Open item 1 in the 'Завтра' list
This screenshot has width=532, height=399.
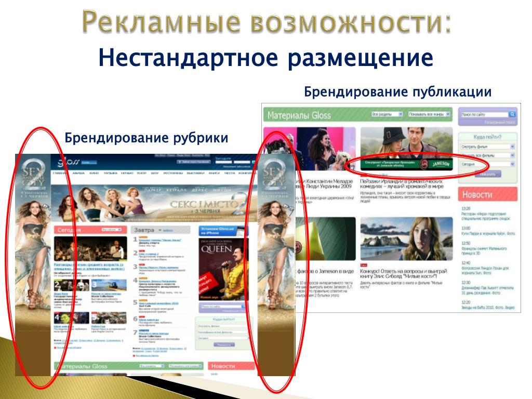tap(159, 240)
